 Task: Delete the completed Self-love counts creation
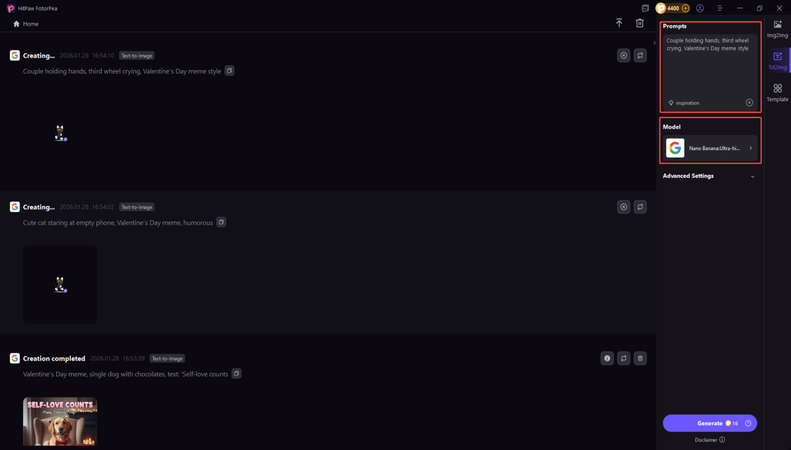point(640,358)
